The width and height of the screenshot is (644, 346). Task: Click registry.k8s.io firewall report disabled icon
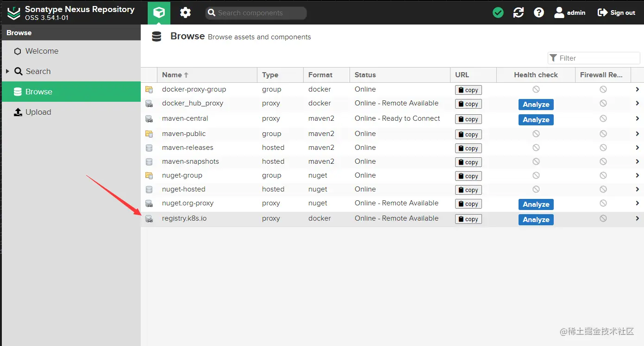(603, 218)
